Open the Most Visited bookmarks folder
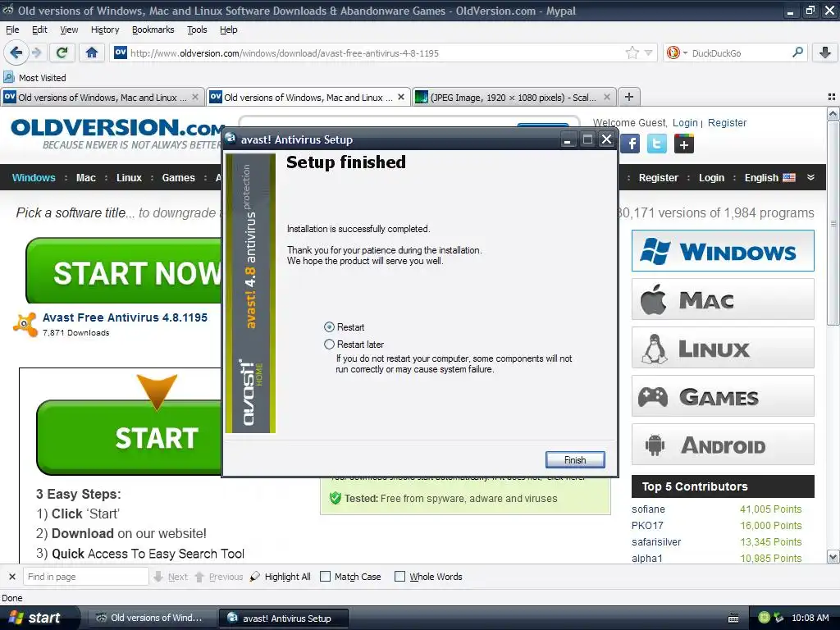 [34, 78]
